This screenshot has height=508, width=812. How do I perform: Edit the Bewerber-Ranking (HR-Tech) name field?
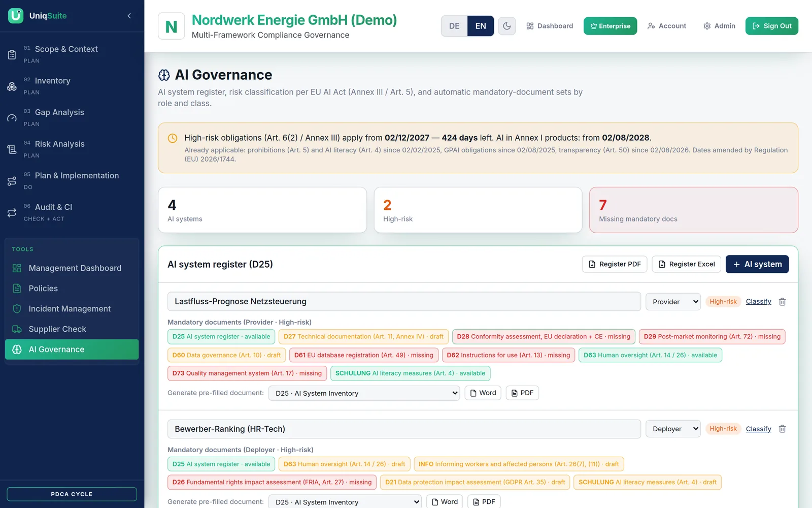click(x=404, y=429)
